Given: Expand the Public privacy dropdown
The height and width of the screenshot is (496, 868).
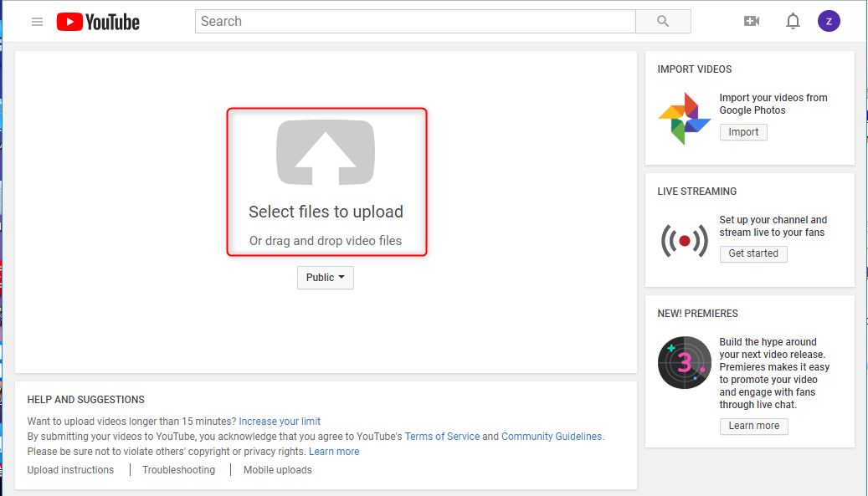Looking at the screenshot, I should [x=326, y=278].
